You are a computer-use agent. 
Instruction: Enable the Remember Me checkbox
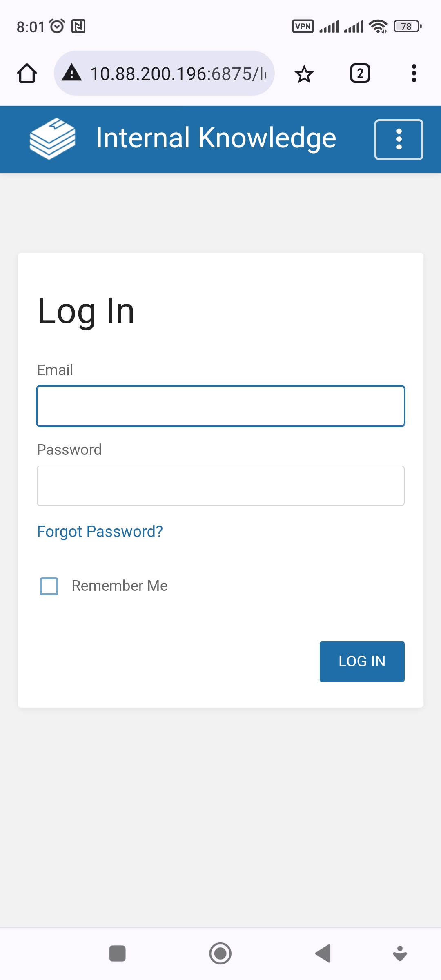pos(49,586)
